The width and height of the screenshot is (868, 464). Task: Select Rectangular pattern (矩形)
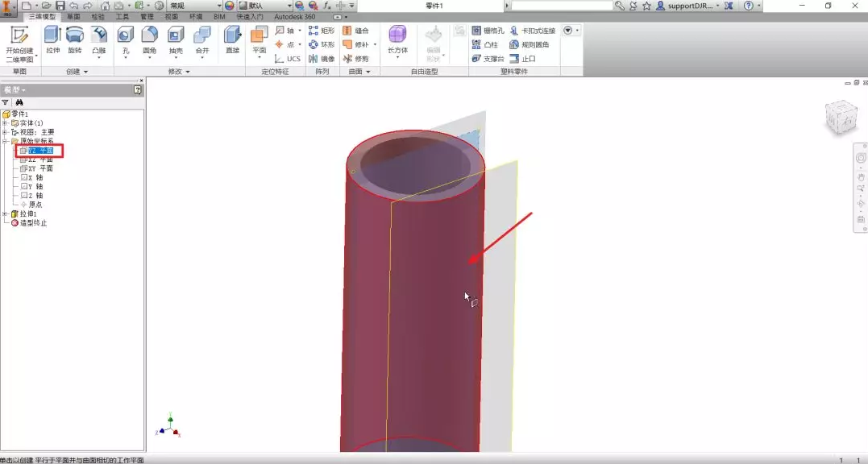tap(322, 31)
